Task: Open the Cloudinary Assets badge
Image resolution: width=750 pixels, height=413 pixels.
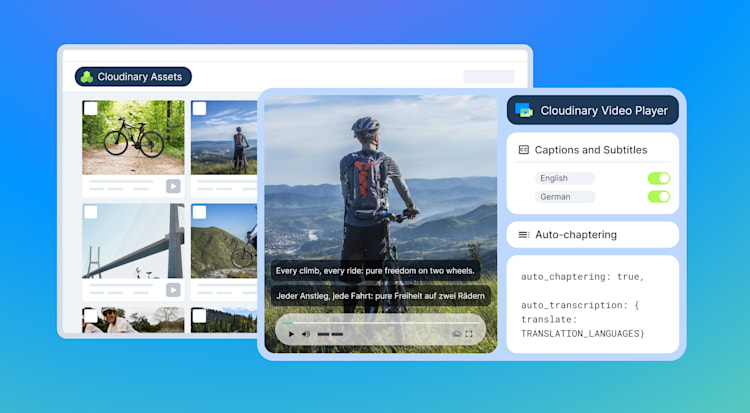Action: pos(133,77)
